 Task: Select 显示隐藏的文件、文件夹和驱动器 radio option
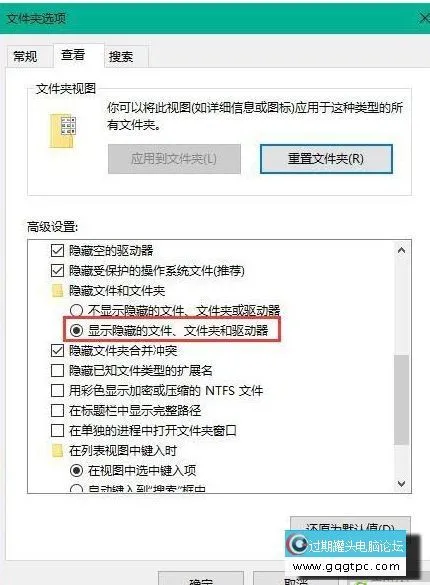pos(76,330)
